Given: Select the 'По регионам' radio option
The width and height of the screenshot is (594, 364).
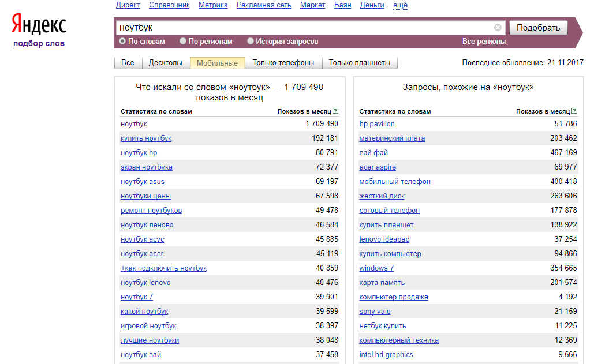Looking at the screenshot, I should (183, 41).
